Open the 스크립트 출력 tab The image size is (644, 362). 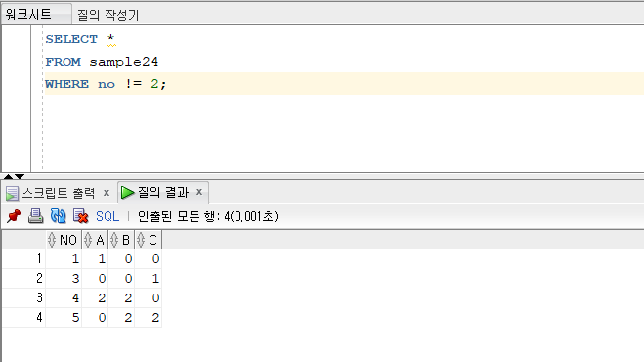(x=59, y=193)
